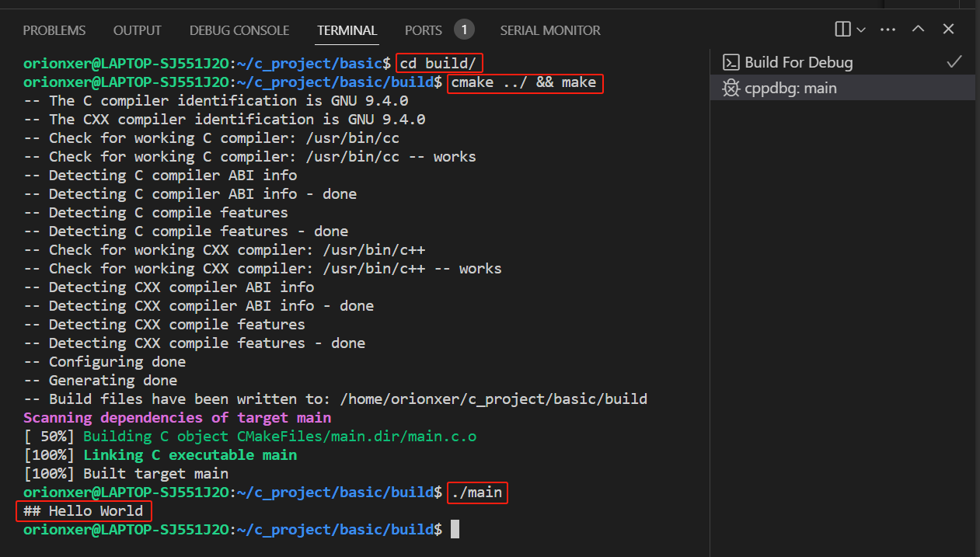Close the terminal panel with the X
The height and width of the screenshot is (557, 980).
click(x=948, y=30)
